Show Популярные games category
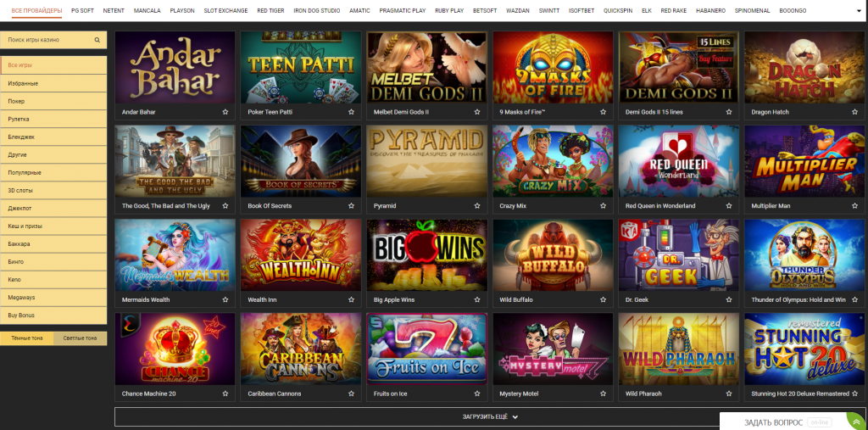This screenshot has width=868, height=430. coord(53,173)
